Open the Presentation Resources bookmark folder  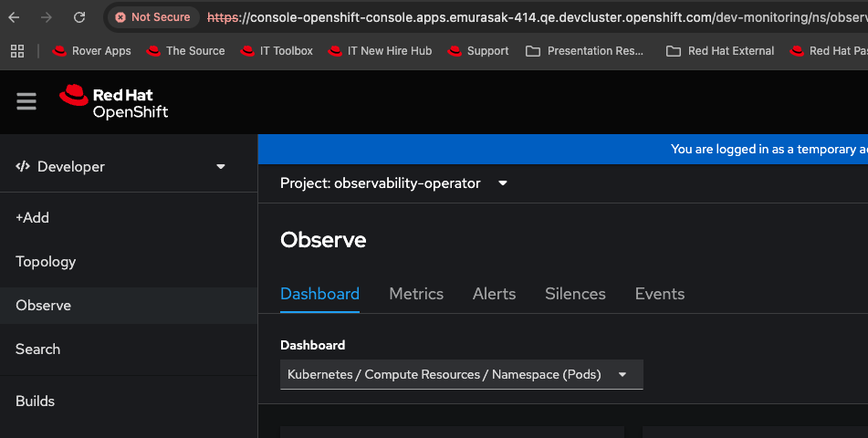point(585,51)
